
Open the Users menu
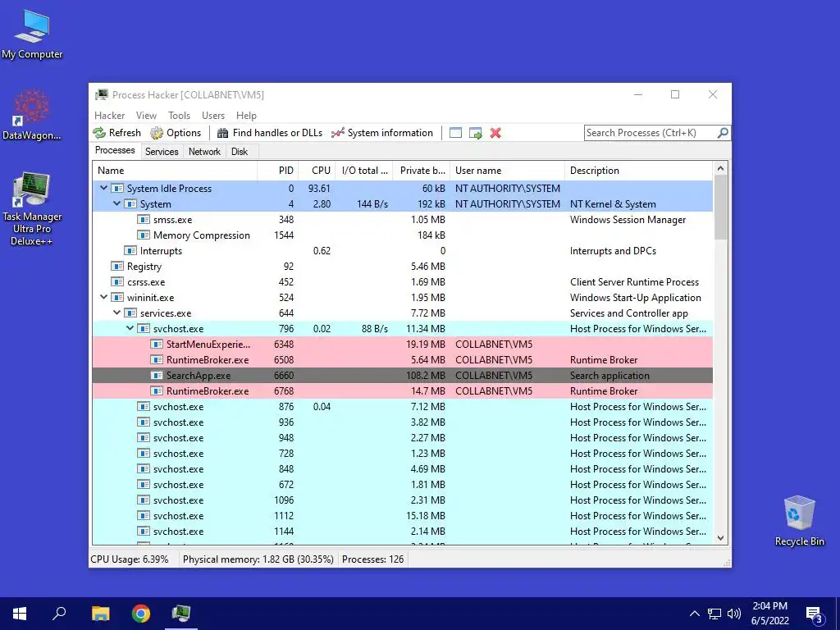tap(213, 115)
